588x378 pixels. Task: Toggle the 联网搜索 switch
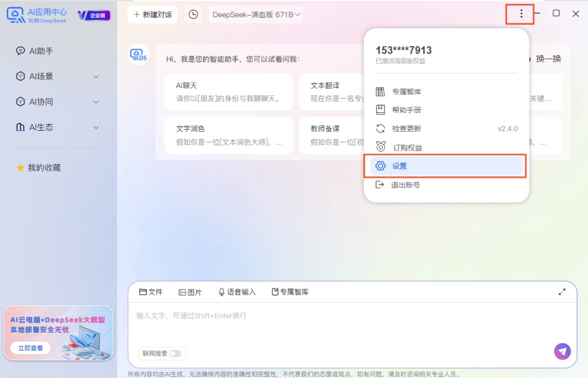[175, 353]
